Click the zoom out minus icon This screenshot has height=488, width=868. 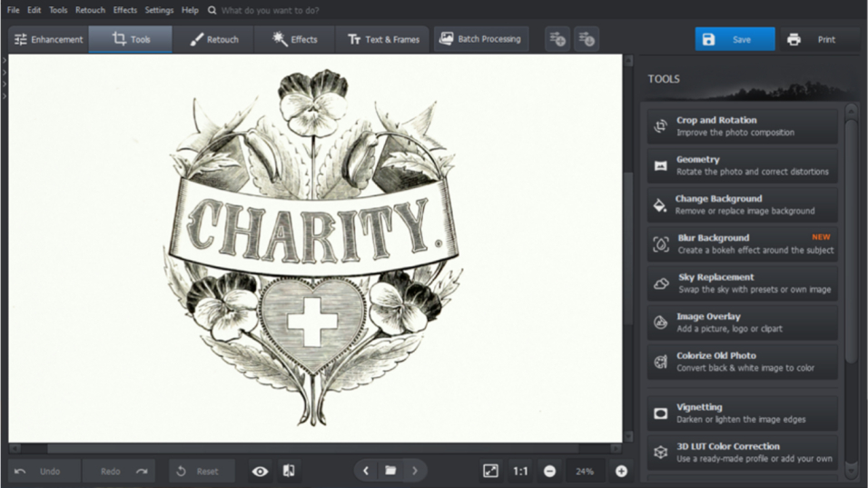[x=549, y=471]
